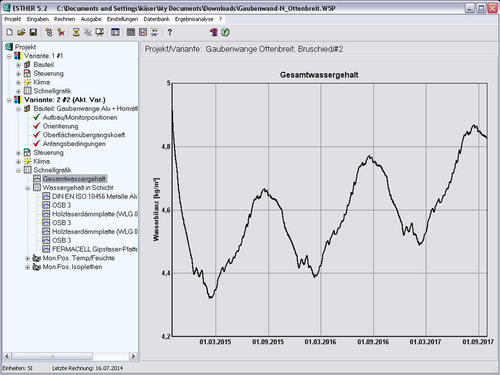Click the blue-titled window layout toolbar icon
Image resolution: width=500 pixels, height=375 pixels.
(115, 32)
